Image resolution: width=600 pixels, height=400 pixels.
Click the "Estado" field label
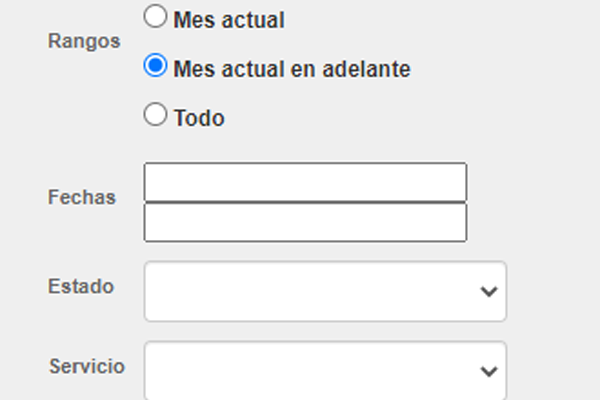click(x=81, y=286)
